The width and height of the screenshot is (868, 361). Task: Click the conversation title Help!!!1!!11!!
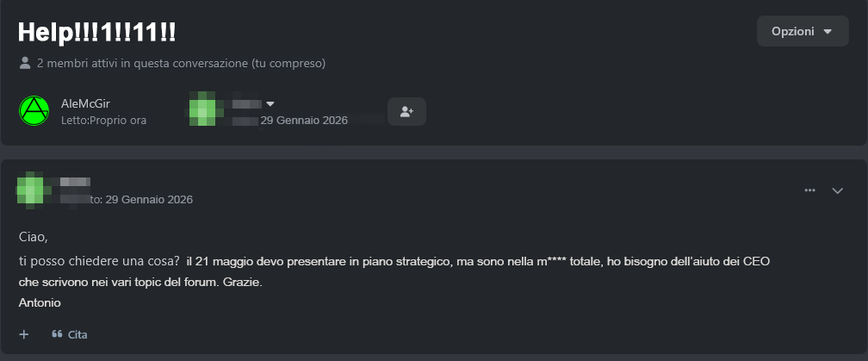[x=97, y=32]
